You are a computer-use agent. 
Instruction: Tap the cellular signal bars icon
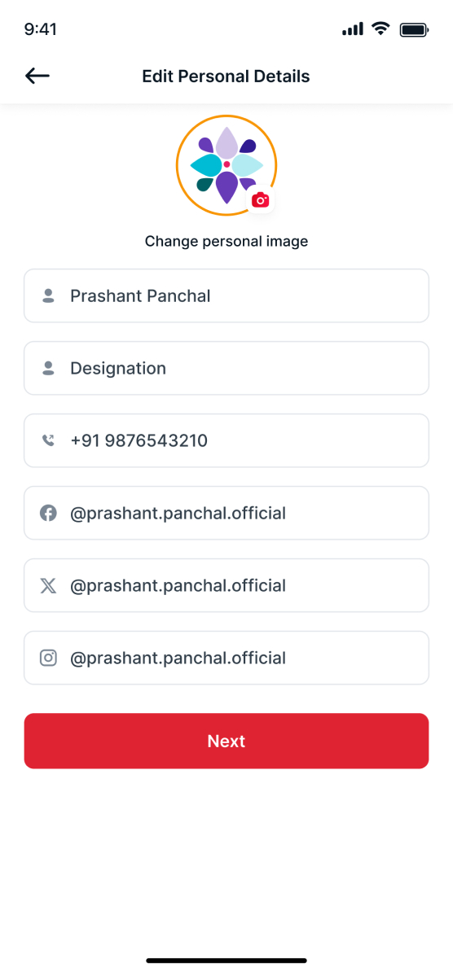point(353,29)
